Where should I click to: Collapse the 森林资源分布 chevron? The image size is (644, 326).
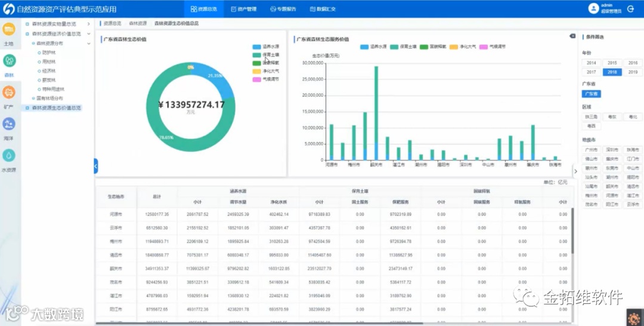pos(89,43)
